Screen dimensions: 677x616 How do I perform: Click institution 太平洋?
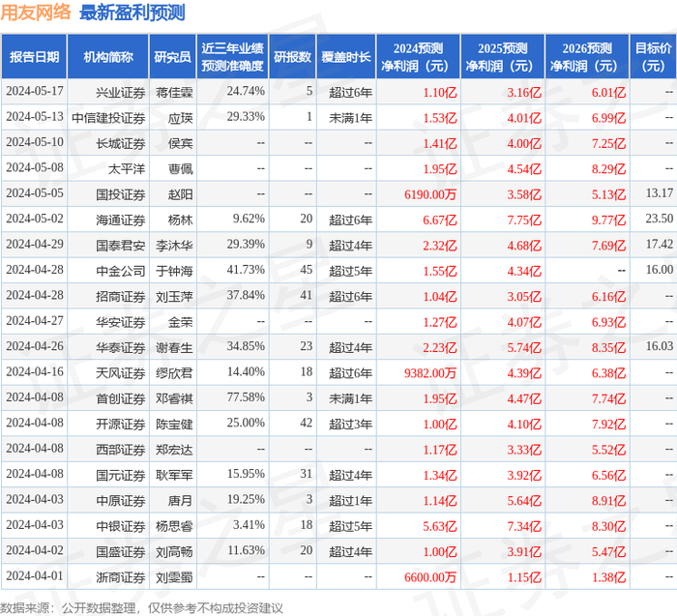tap(127, 169)
